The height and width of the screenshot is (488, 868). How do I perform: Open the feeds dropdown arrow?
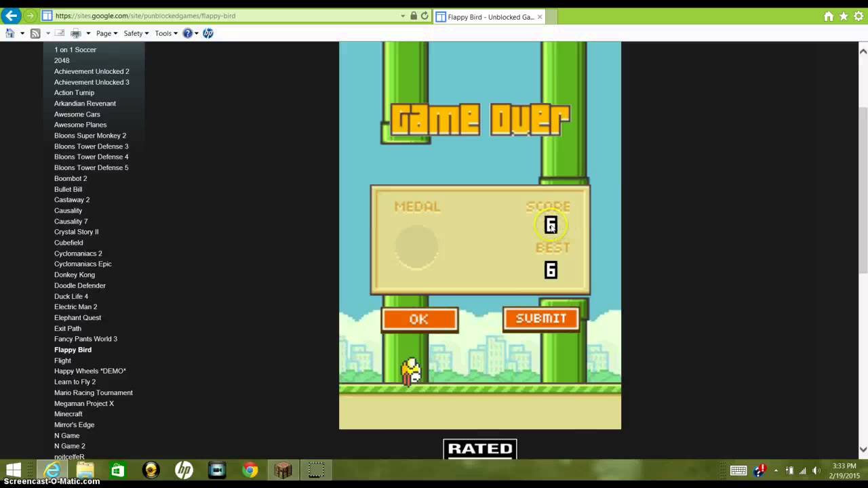(47, 33)
